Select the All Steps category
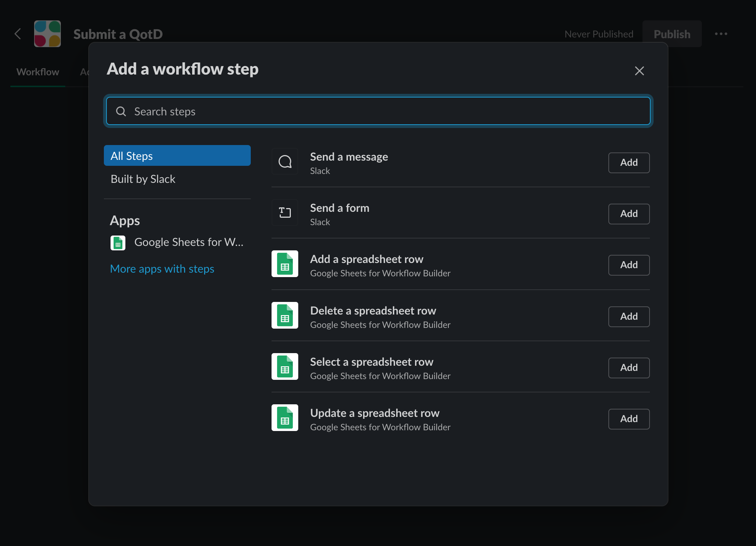Screen dimensions: 756x546 [x=177, y=156]
